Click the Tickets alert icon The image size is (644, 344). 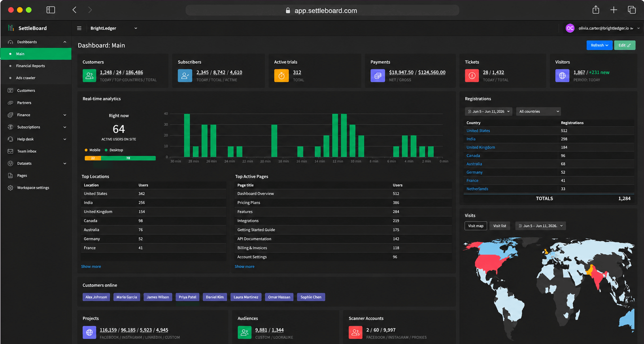472,76
